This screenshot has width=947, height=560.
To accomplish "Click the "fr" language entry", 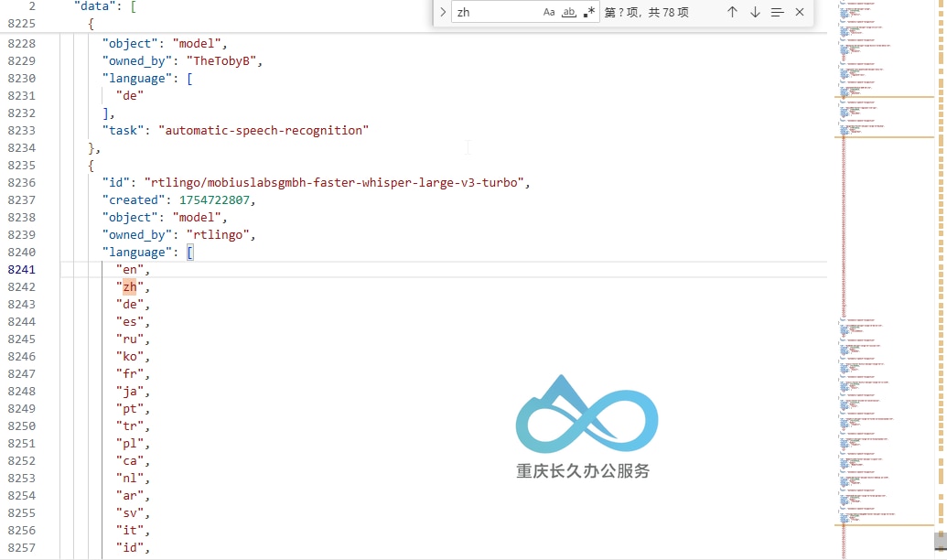I will click(130, 374).
